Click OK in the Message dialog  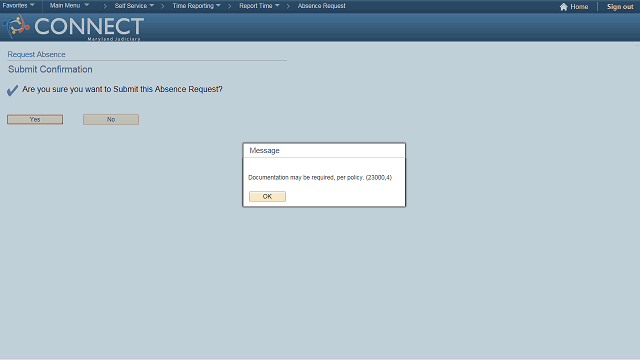tap(267, 196)
